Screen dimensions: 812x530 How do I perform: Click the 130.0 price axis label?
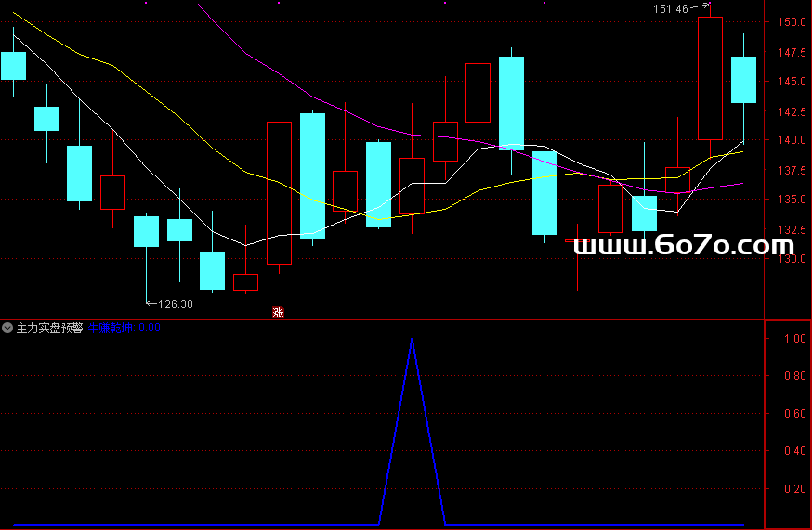pos(792,259)
